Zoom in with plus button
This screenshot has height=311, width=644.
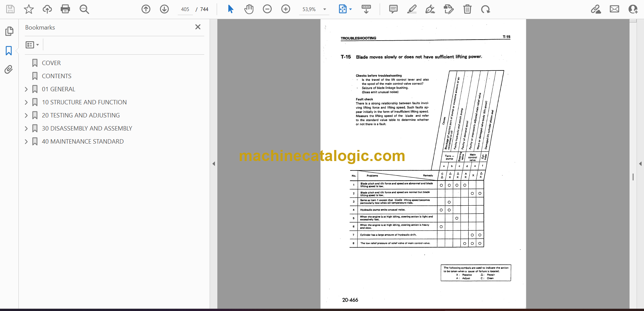286,9
